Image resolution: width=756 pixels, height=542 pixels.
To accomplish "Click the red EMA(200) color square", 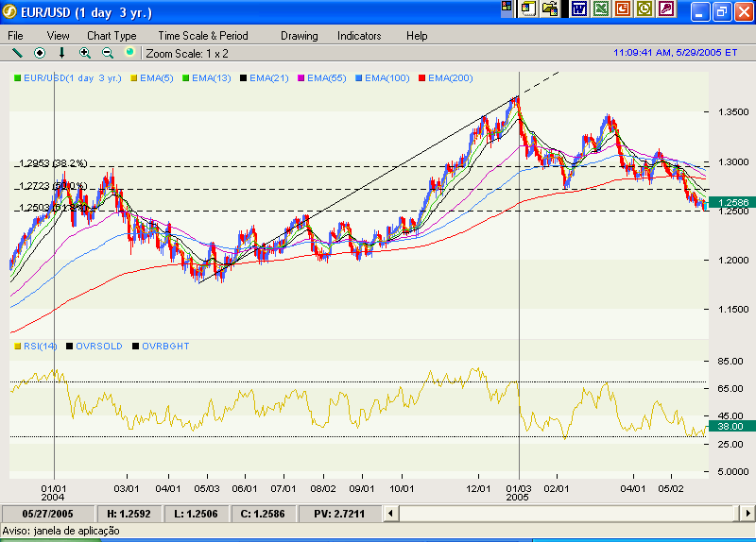I will pos(422,77).
